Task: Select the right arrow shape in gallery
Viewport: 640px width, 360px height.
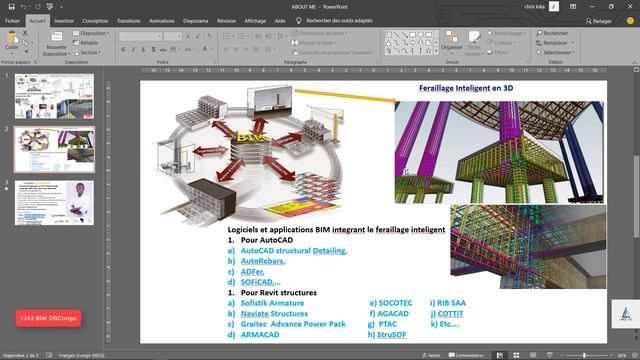Action: click(413, 43)
